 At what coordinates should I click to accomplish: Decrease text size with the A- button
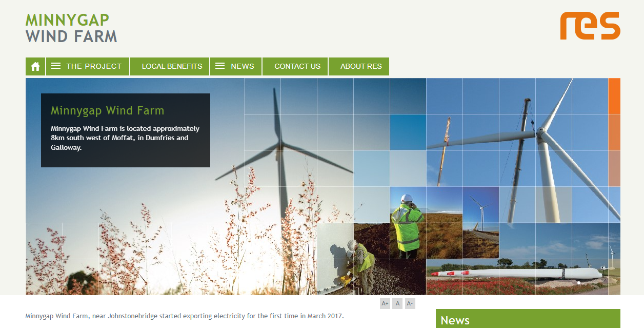pyautogui.click(x=409, y=303)
